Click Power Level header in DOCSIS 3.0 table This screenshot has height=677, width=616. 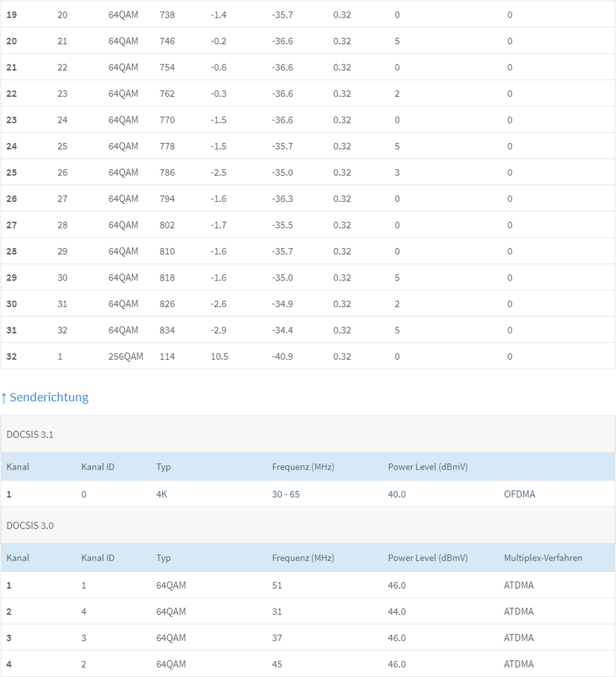428,558
